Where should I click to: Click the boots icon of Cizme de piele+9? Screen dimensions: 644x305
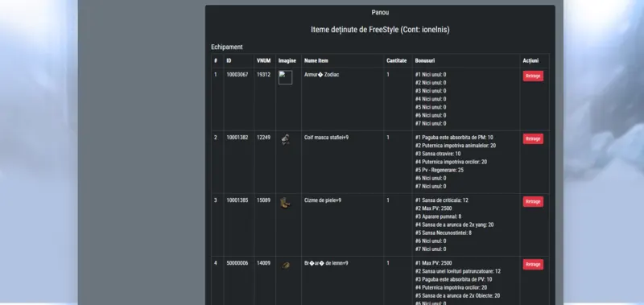(285, 202)
